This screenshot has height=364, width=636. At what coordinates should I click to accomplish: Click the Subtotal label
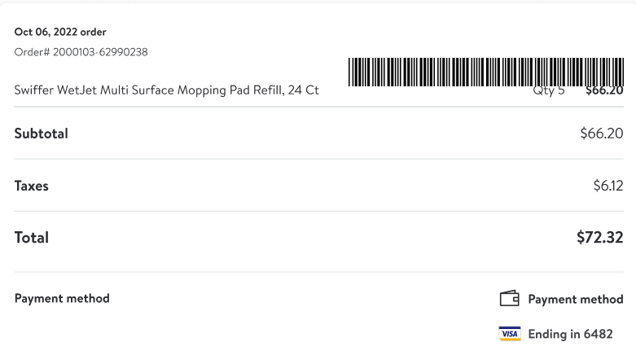pos(41,134)
